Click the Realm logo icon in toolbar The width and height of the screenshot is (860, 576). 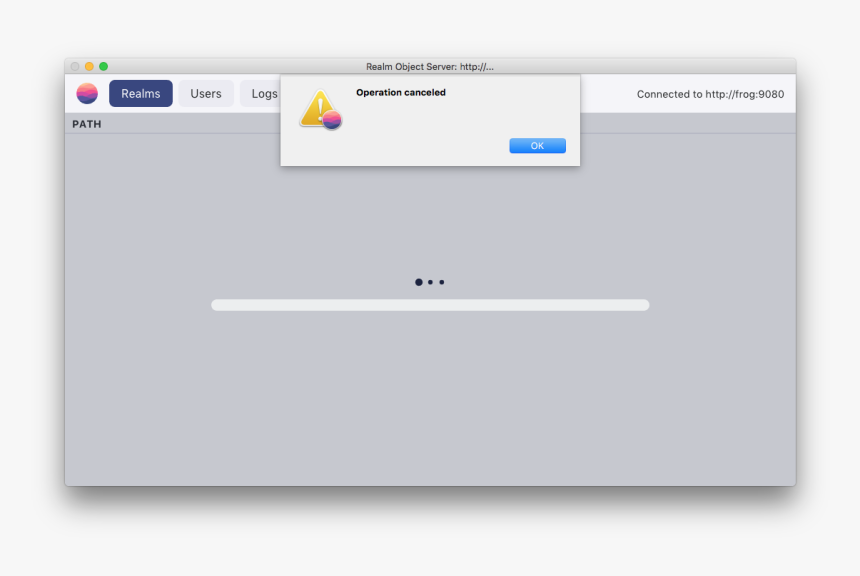pyautogui.click(x=87, y=93)
